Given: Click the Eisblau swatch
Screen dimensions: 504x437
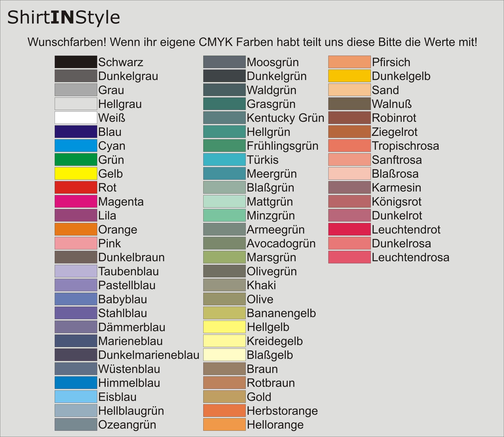Looking at the screenshot, I should click(x=76, y=396).
